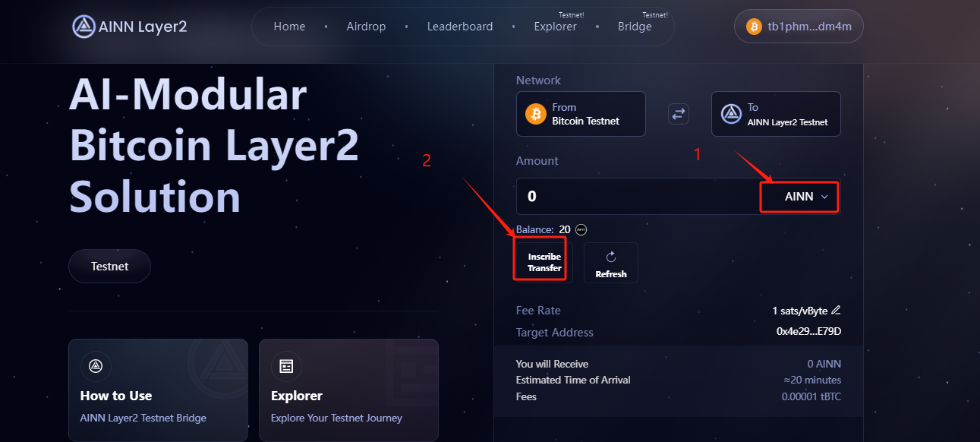Click the circular arrow Refresh icon
The image size is (980, 442).
tap(611, 257)
